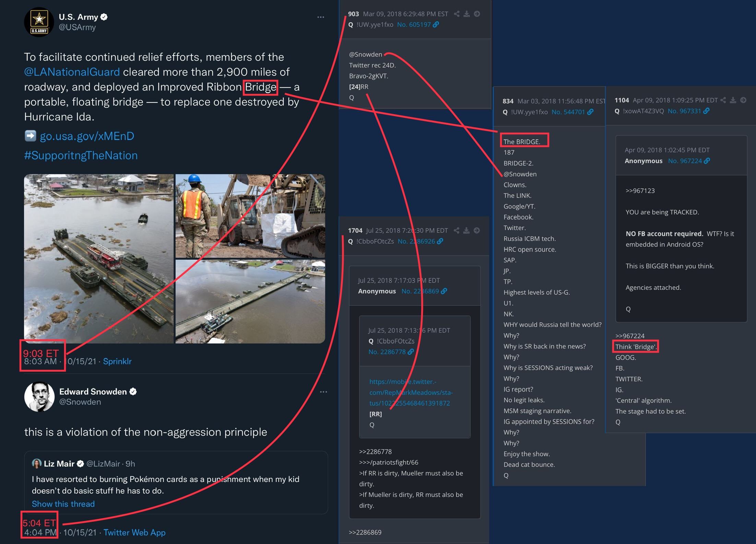The width and height of the screenshot is (756, 544).
Task: Open the Anonymous No. 967224 link
Action: [685, 161]
